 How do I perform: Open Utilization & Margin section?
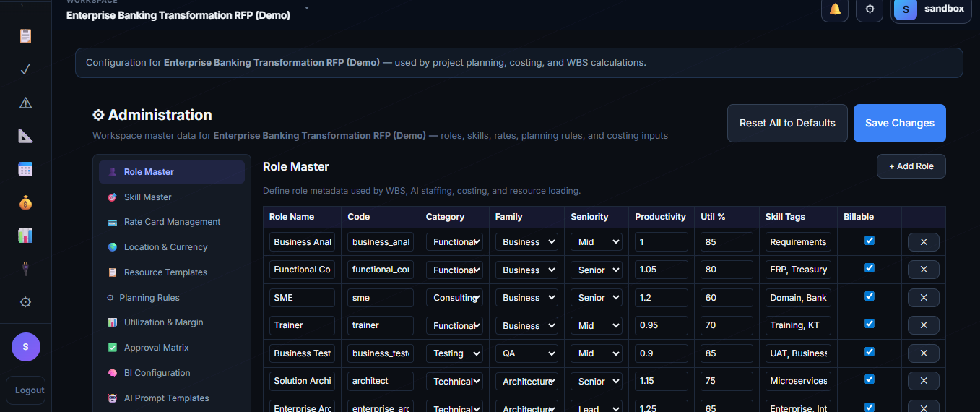coord(172,322)
